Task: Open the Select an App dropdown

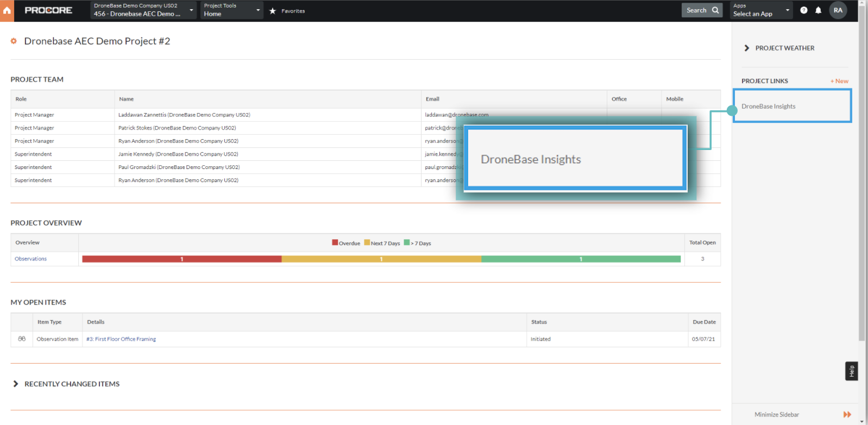Action: 761,10
